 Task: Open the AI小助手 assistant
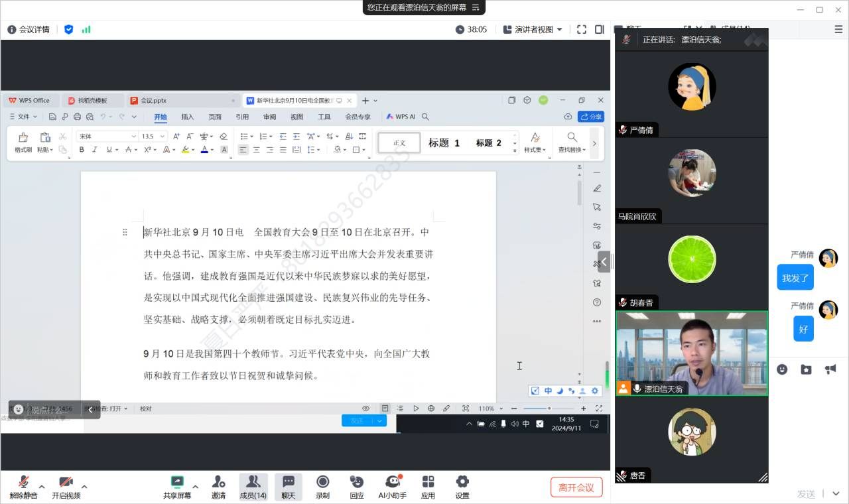coord(392,482)
